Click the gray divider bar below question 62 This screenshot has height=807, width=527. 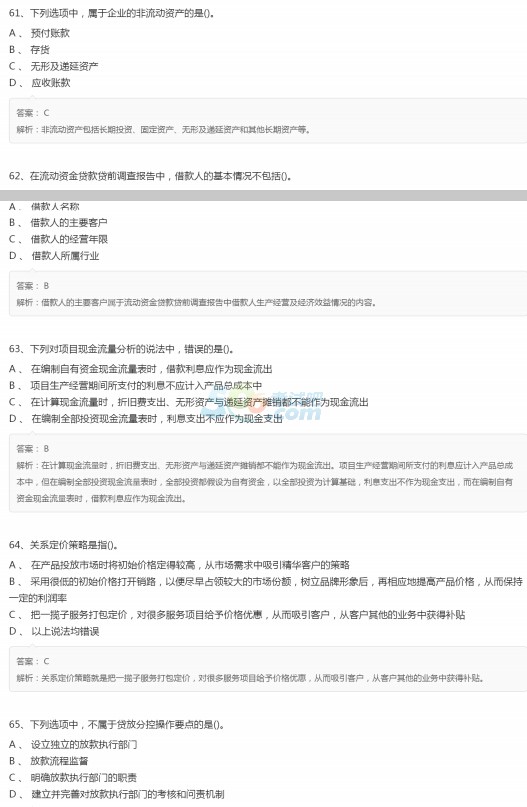pyautogui.click(x=264, y=196)
